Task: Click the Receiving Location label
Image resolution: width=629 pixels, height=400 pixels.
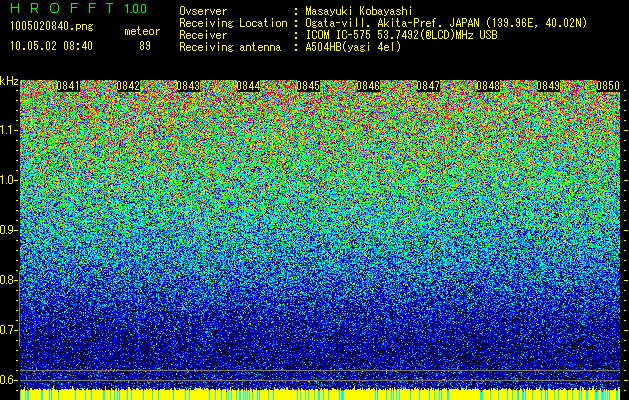Action: click(233, 23)
